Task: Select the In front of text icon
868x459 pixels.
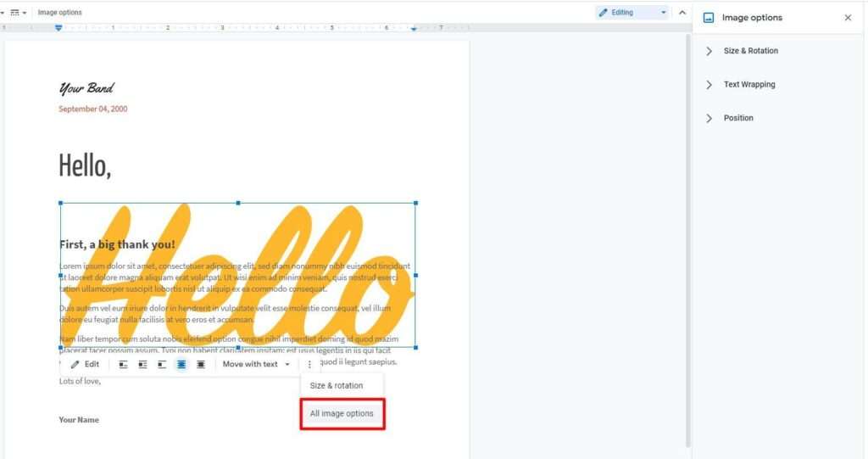Action: tap(200, 364)
